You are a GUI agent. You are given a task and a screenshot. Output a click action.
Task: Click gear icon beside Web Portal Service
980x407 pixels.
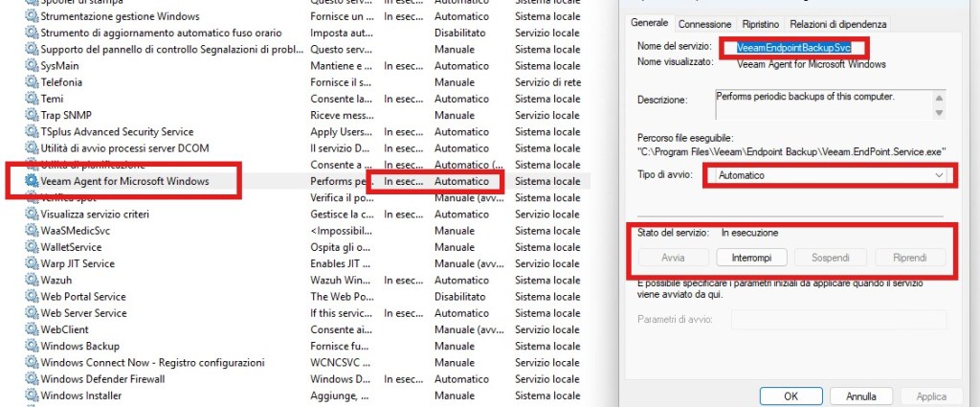pyautogui.click(x=32, y=296)
